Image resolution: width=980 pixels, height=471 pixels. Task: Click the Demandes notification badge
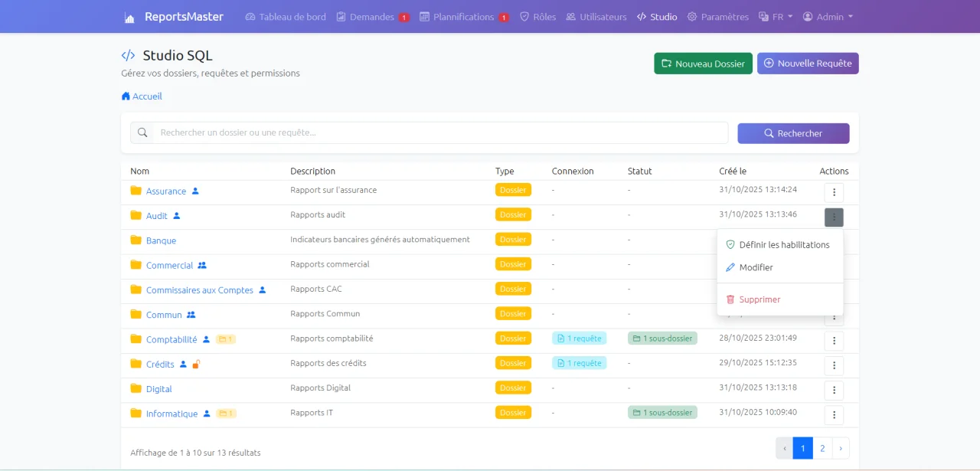pos(403,18)
